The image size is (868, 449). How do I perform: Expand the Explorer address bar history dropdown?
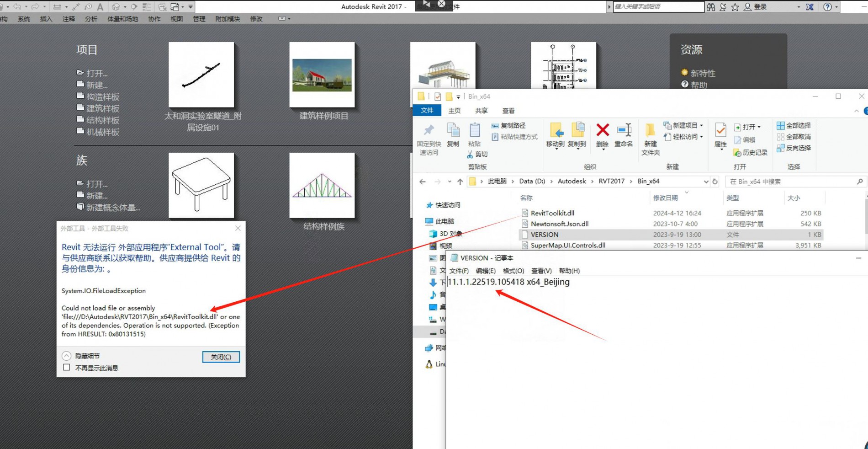706,182
